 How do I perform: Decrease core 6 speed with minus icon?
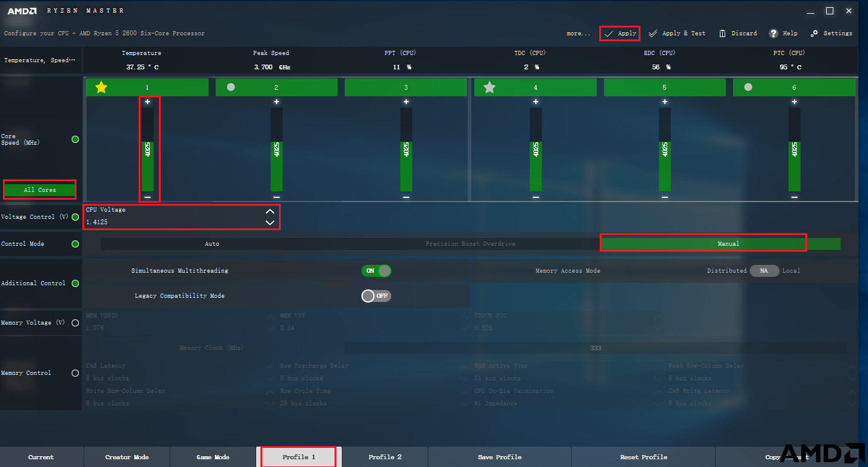point(795,197)
